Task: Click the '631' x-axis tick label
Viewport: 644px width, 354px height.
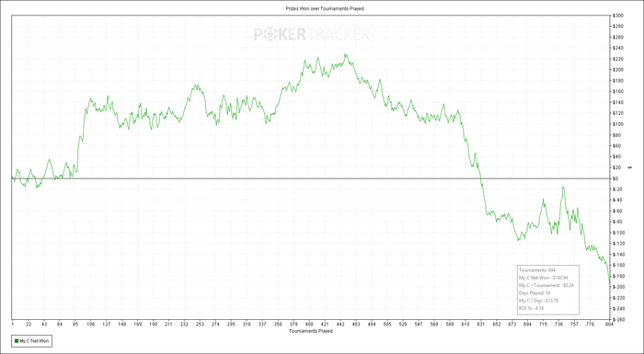Action: (481, 325)
